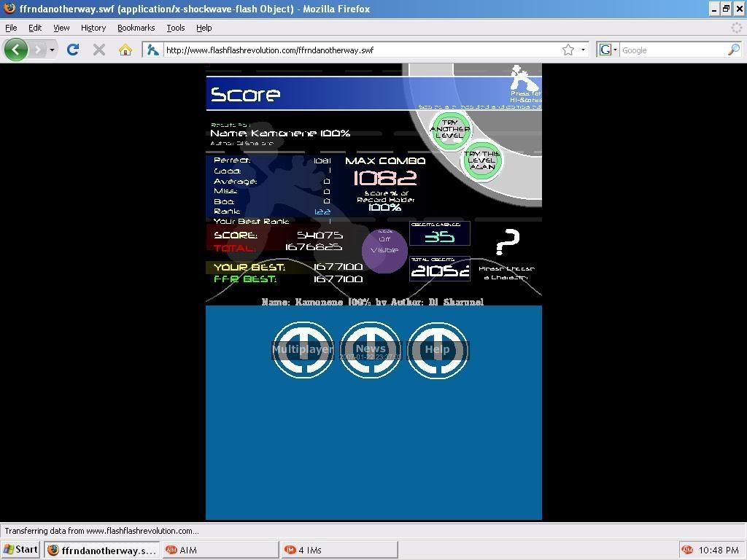Viewport: 747px width, 560px height.
Task: Open the back/forward history dropdown arrow
Action: (52, 50)
